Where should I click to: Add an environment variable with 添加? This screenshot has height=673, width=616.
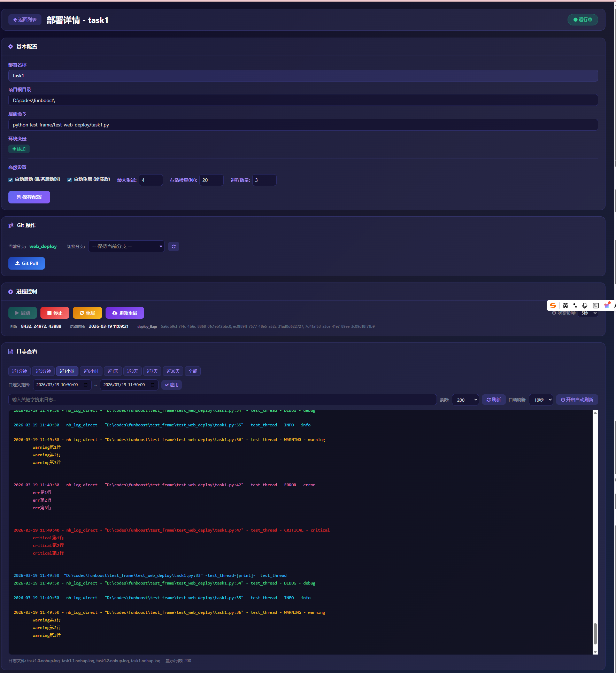(19, 149)
